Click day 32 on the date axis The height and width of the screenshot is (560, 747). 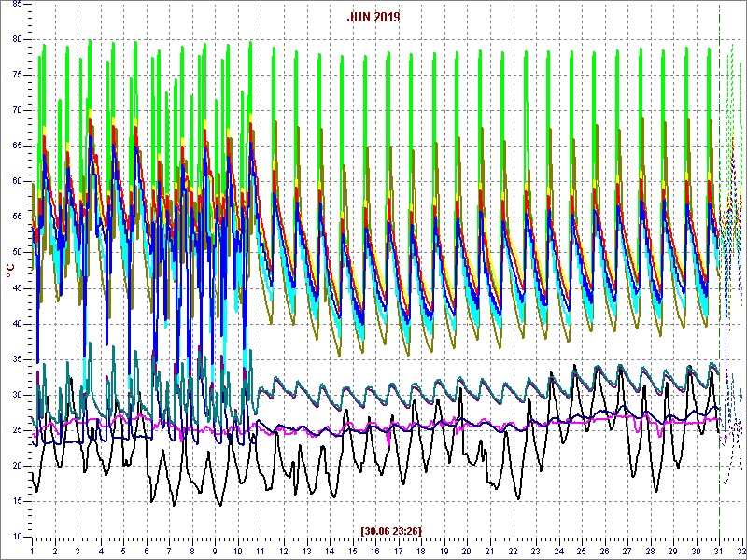click(x=740, y=552)
